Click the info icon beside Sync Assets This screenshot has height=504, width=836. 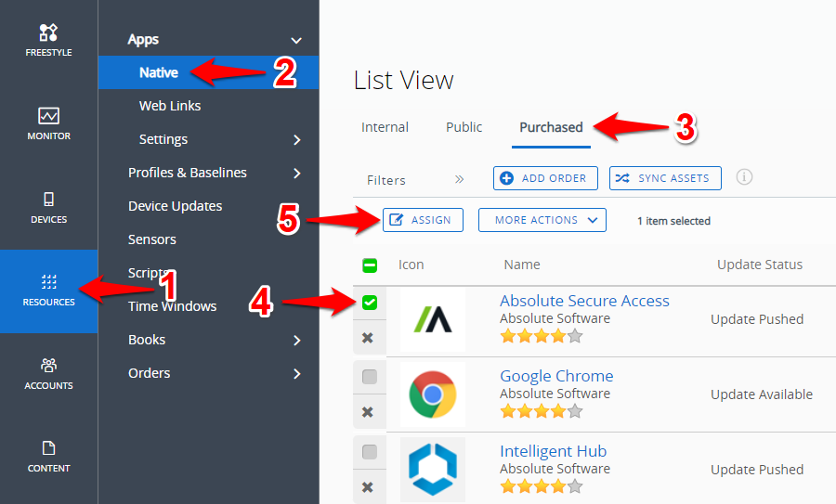pyautogui.click(x=744, y=177)
